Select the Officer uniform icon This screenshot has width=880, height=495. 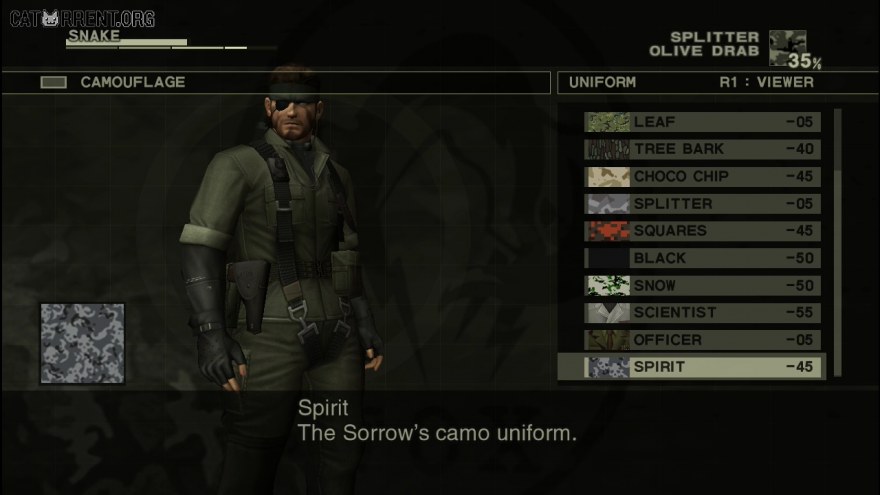607,340
